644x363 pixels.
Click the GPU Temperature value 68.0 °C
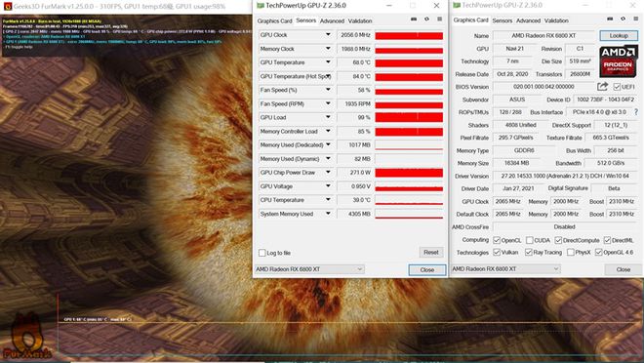tap(354, 62)
